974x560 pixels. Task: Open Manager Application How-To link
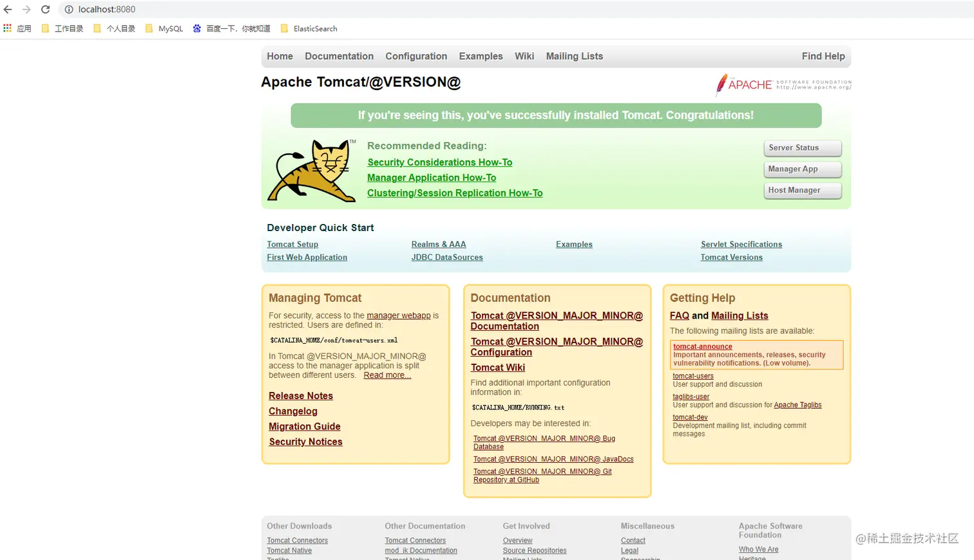(x=432, y=178)
